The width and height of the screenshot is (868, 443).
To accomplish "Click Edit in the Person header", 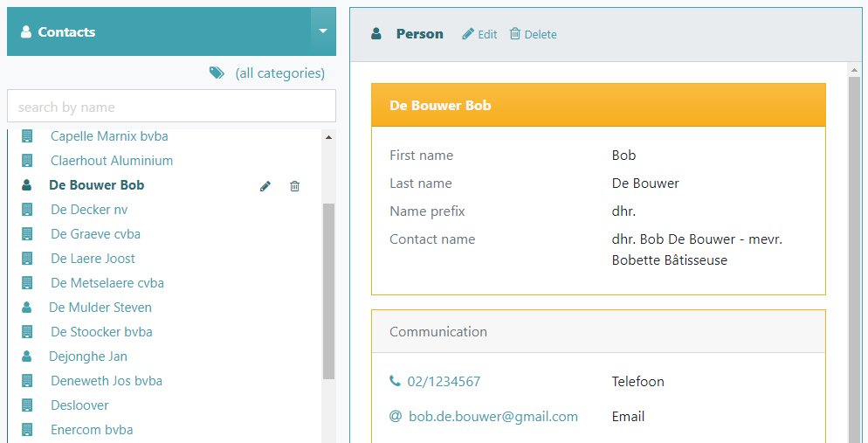I will click(x=479, y=34).
